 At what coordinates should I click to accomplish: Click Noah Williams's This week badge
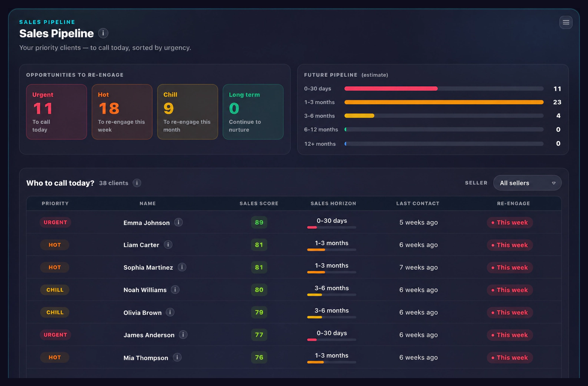pyautogui.click(x=510, y=290)
